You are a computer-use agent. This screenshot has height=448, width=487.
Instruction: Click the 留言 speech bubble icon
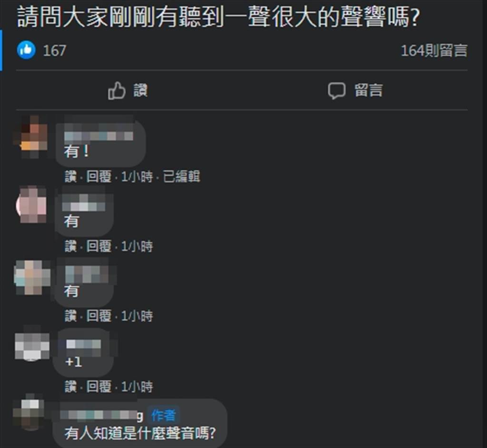tap(337, 91)
